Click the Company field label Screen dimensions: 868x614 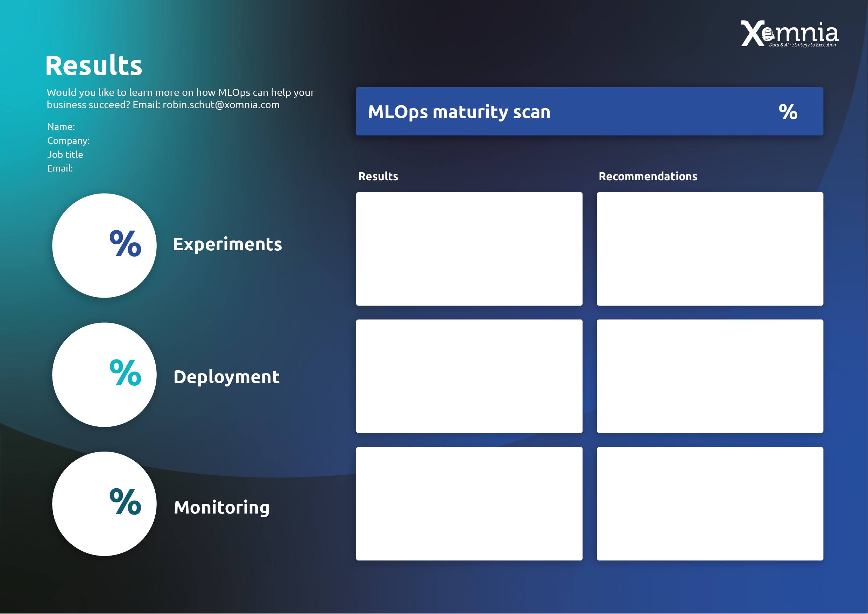tap(69, 141)
